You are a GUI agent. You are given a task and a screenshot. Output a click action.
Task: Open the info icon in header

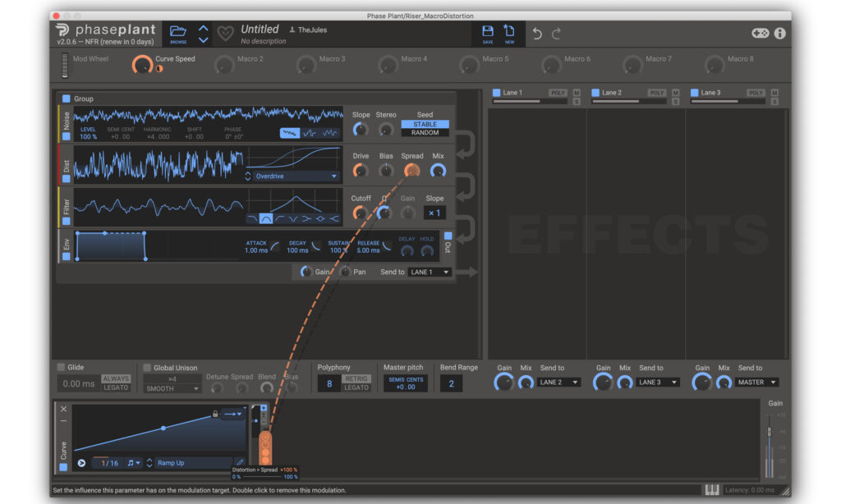tap(780, 33)
